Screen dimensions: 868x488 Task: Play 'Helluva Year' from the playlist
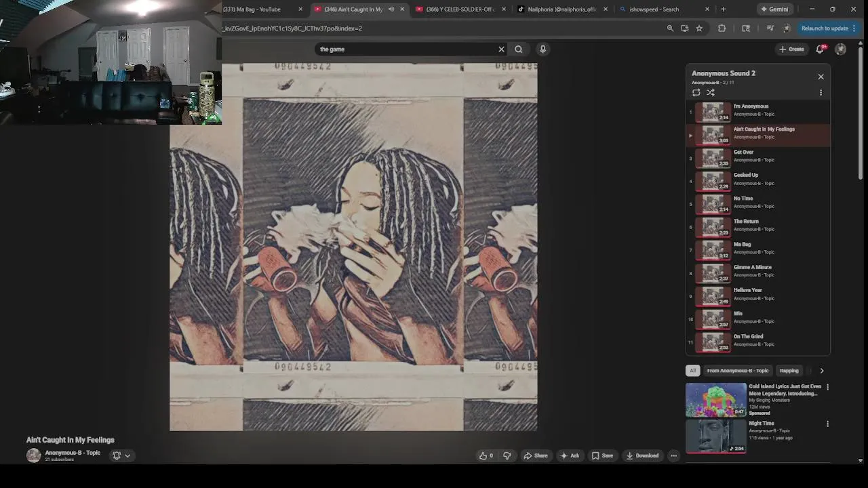click(758, 296)
